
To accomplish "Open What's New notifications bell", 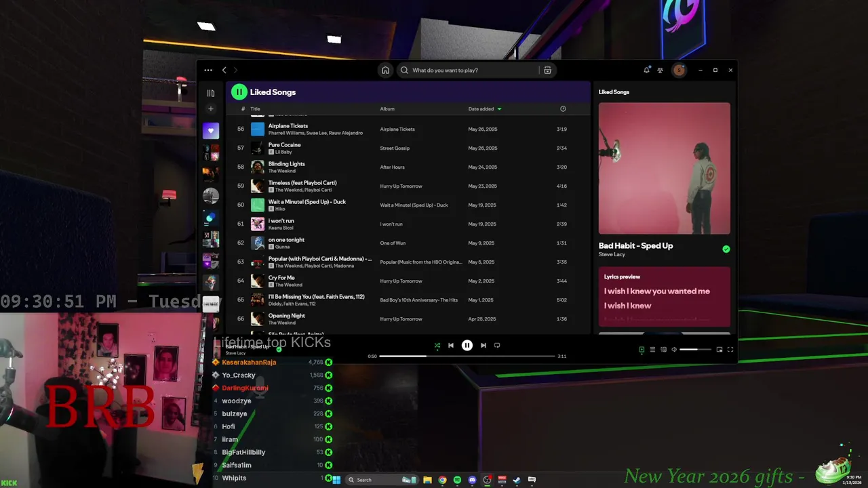I will pos(646,70).
